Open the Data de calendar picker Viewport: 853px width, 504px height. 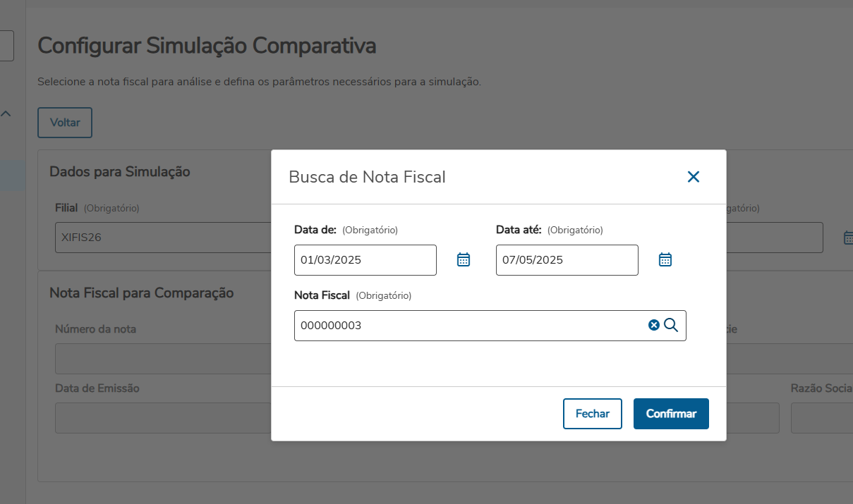[464, 259]
